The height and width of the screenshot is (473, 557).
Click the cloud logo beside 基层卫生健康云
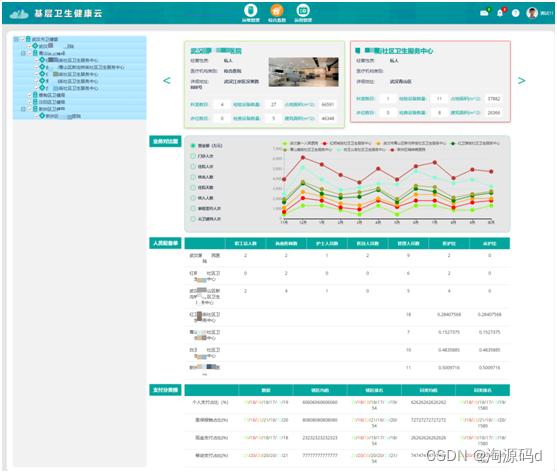point(19,14)
